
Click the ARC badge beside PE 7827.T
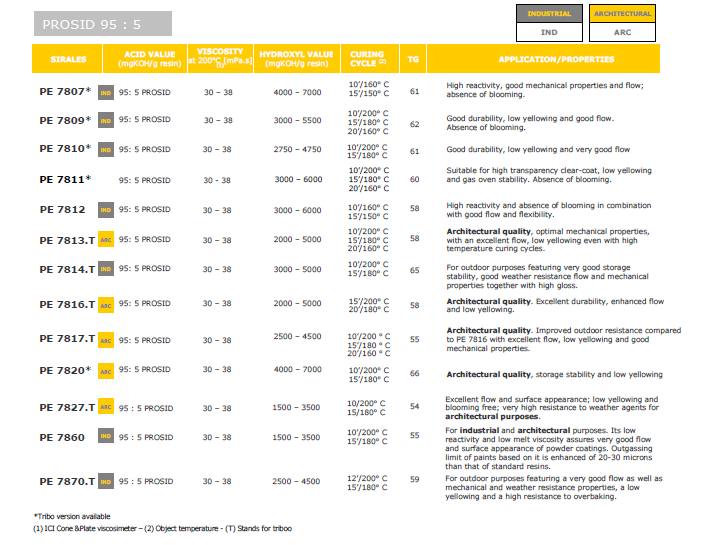tap(106, 407)
